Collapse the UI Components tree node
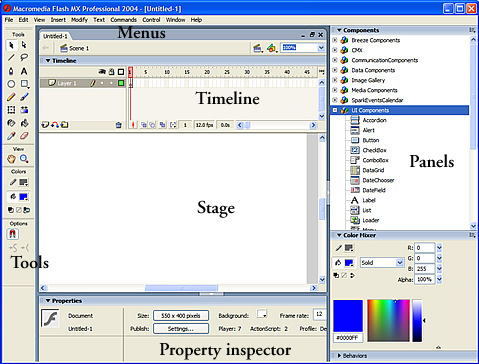This screenshot has width=479, height=364. [335, 110]
